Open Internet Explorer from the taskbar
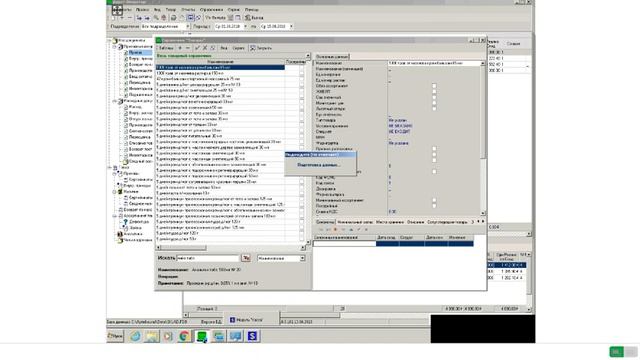The image size is (640, 360). tap(136, 336)
